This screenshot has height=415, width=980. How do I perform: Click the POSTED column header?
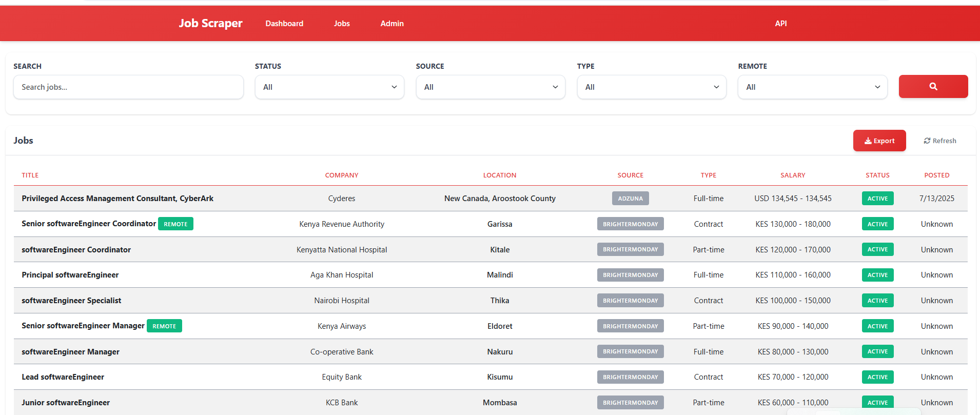(937, 175)
